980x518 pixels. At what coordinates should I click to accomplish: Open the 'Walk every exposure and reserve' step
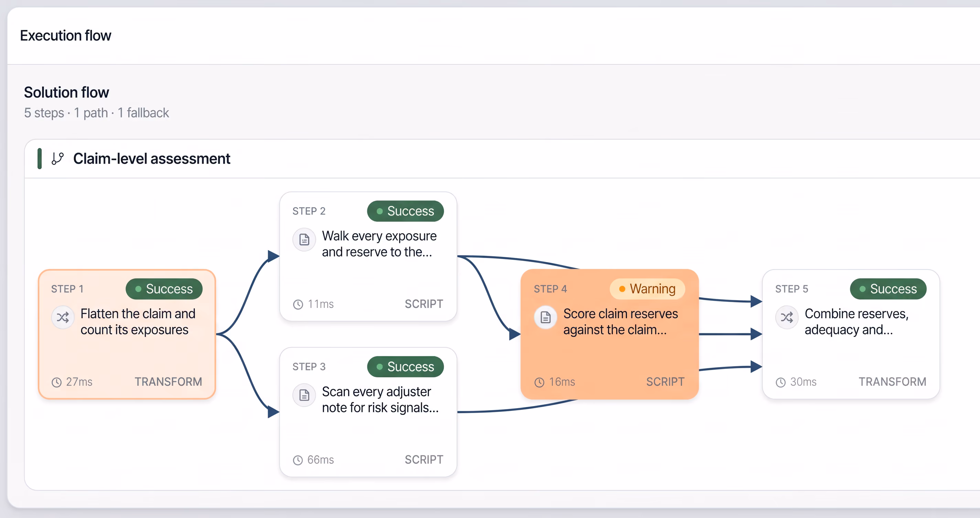click(x=368, y=256)
